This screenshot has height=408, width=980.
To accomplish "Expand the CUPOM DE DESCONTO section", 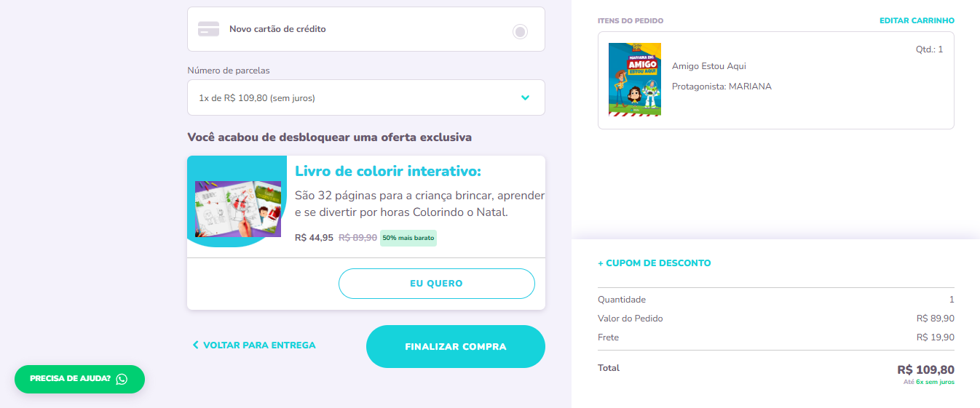I will [655, 263].
